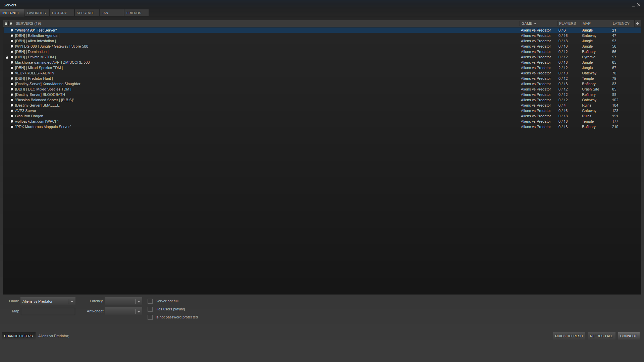Sort servers by Latency column header

pos(621,23)
